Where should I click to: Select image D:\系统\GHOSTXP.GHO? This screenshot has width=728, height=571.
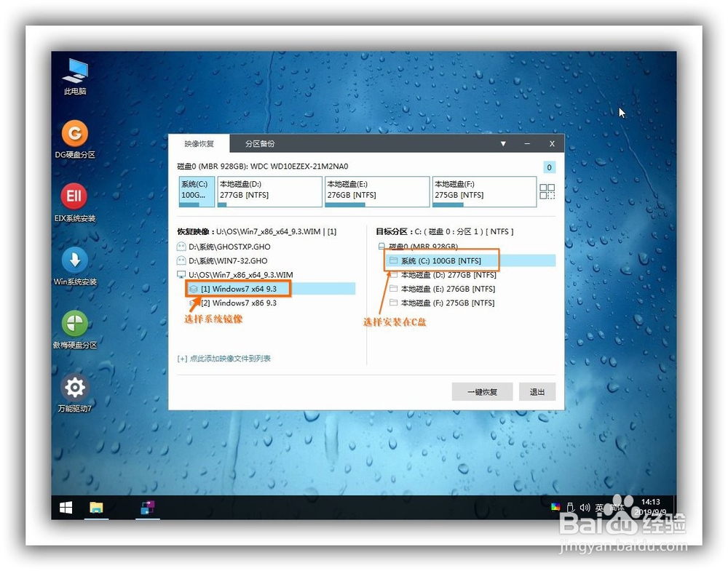[x=223, y=247]
